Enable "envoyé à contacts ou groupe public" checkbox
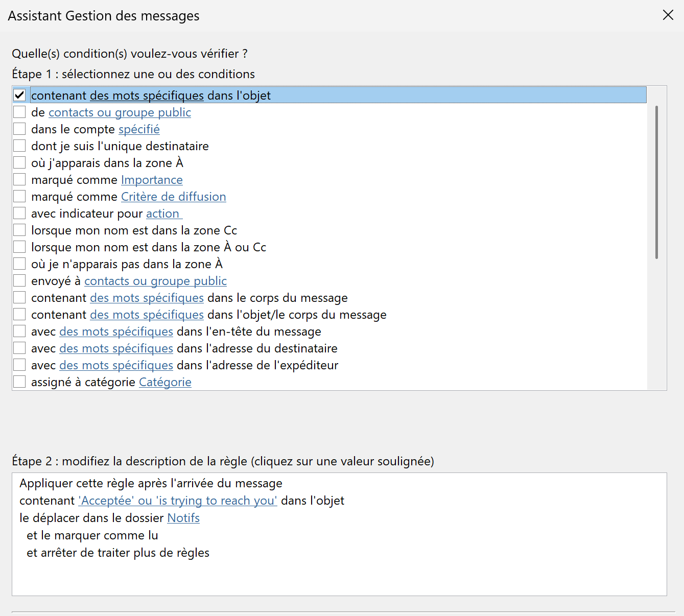 coord(19,280)
